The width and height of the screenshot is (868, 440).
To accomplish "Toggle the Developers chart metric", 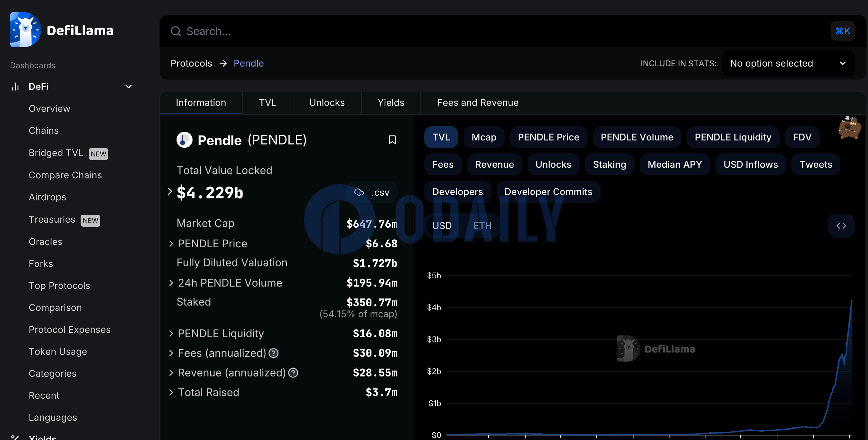I will 457,192.
